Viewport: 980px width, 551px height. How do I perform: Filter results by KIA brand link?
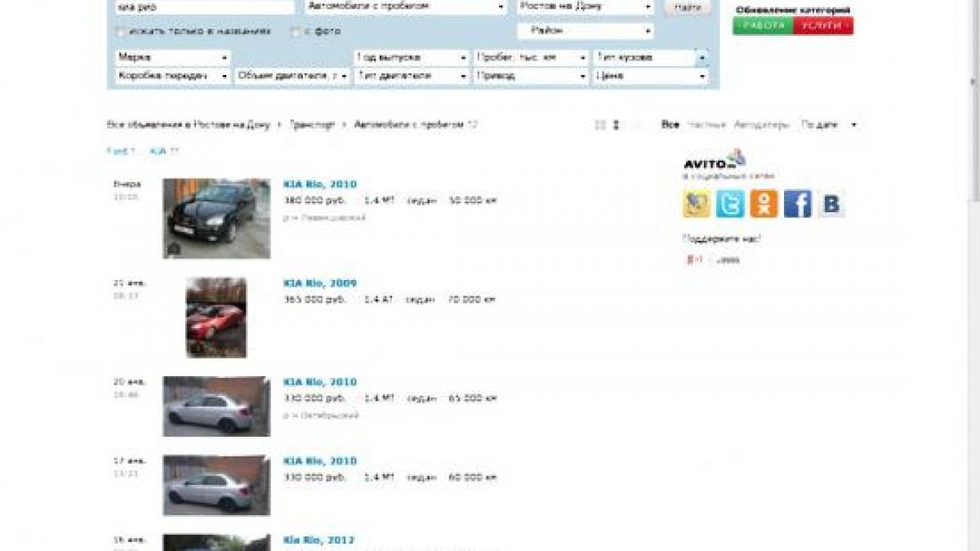tap(158, 151)
